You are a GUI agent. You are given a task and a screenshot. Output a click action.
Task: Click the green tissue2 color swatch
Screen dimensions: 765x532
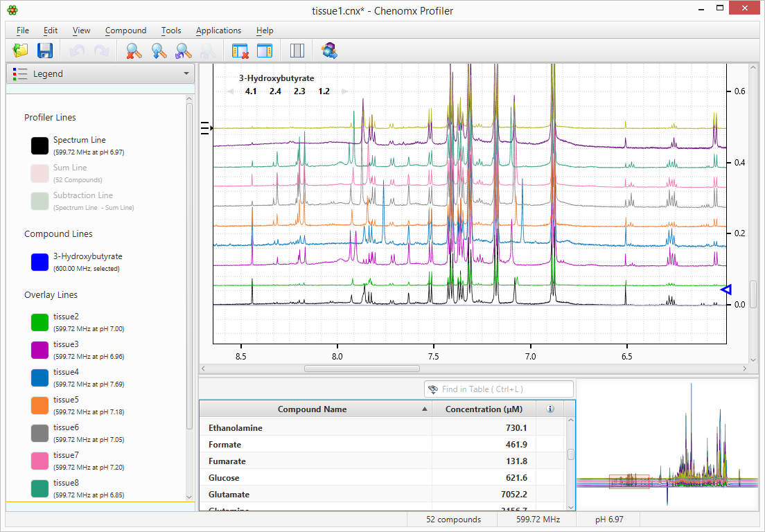(39, 322)
